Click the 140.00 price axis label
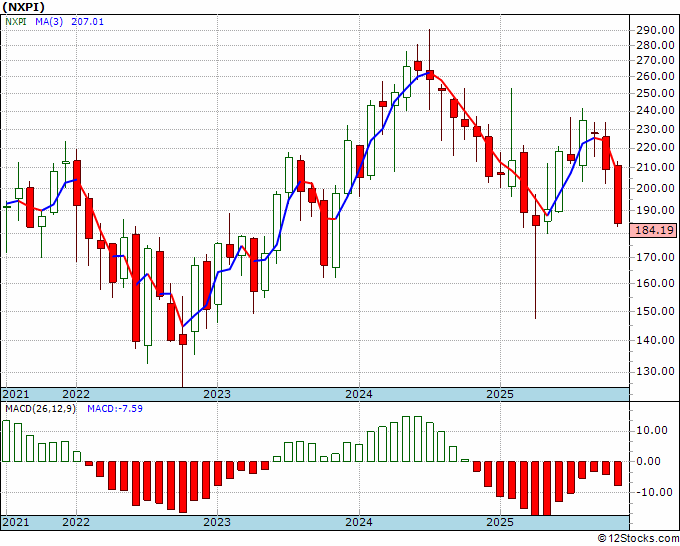Viewport: 680px width, 546px height. (x=655, y=340)
